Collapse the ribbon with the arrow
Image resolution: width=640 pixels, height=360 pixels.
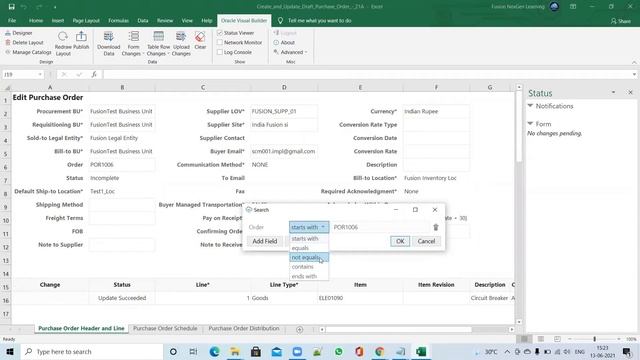(634, 62)
